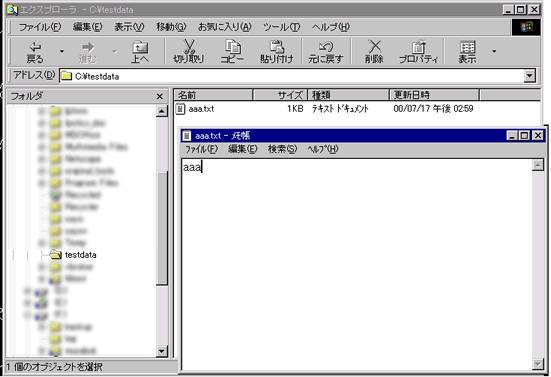Open Explorer 移動(G) menu

[x=171, y=27]
